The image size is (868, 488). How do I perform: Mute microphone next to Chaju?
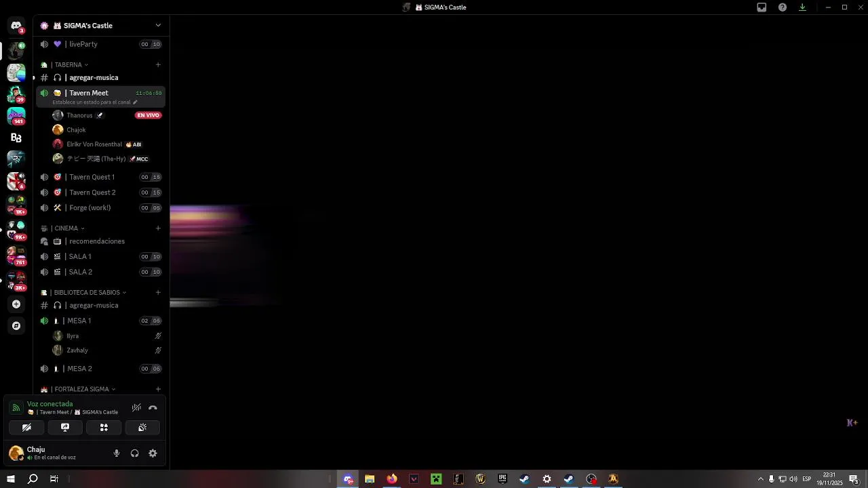pyautogui.click(x=117, y=453)
